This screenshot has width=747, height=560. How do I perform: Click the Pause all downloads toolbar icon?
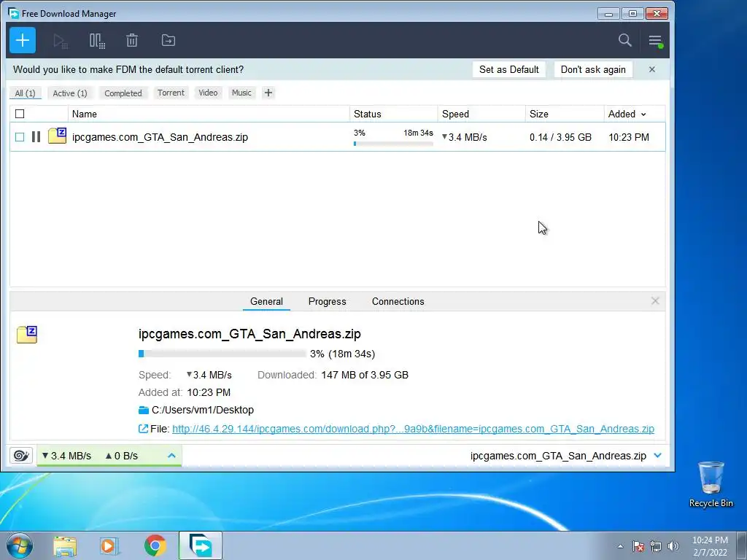(x=97, y=41)
